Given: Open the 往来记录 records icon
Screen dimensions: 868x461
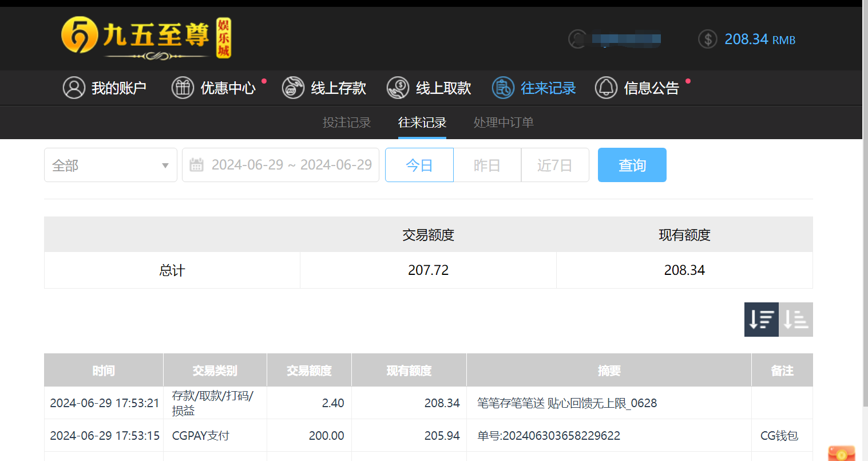Looking at the screenshot, I should 502,88.
